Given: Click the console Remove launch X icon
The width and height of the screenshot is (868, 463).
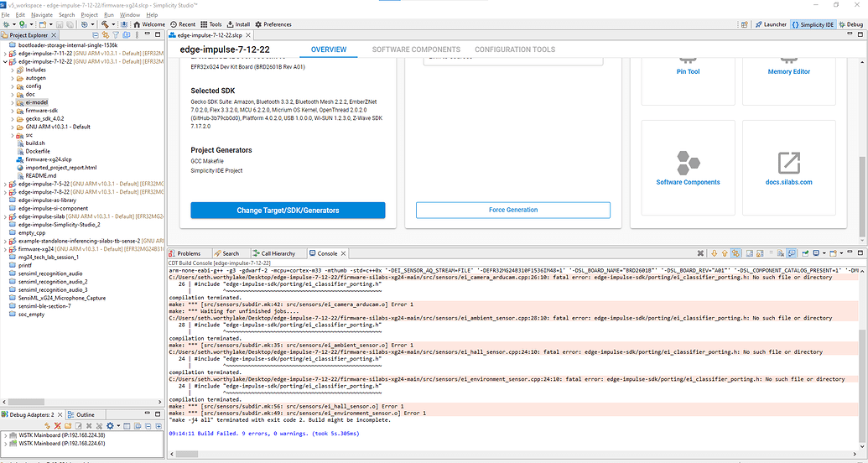Looking at the screenshot, I should pos(700,253).
